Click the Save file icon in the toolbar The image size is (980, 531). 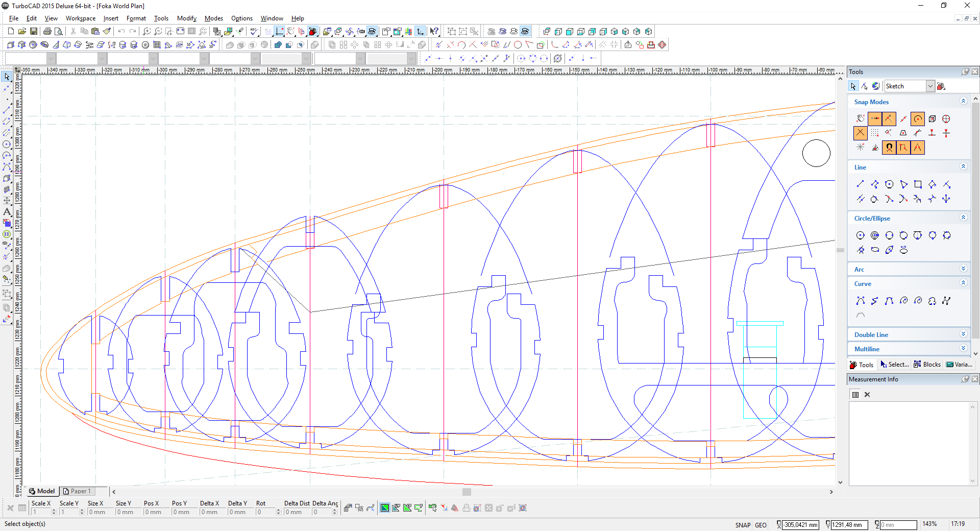click(x=33, y=31)
